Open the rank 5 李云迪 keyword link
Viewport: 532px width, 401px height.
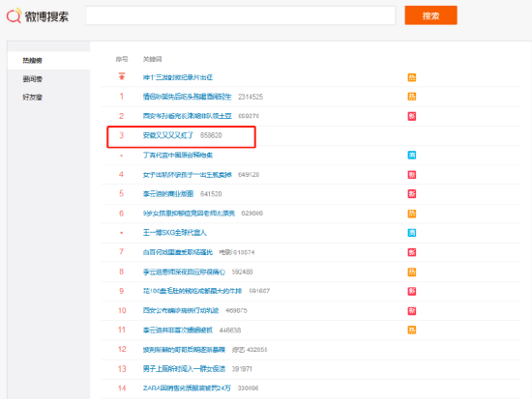coord(168,194)
